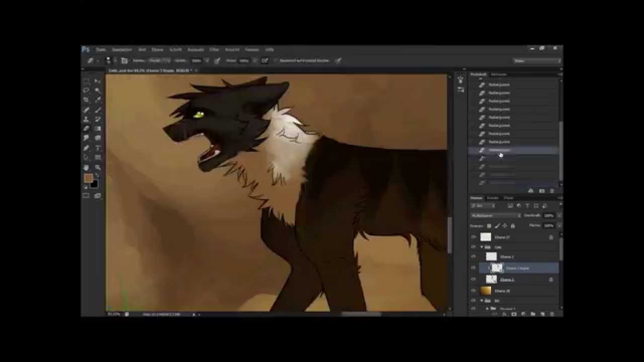Select the Path Selection tool

point(87,157)
